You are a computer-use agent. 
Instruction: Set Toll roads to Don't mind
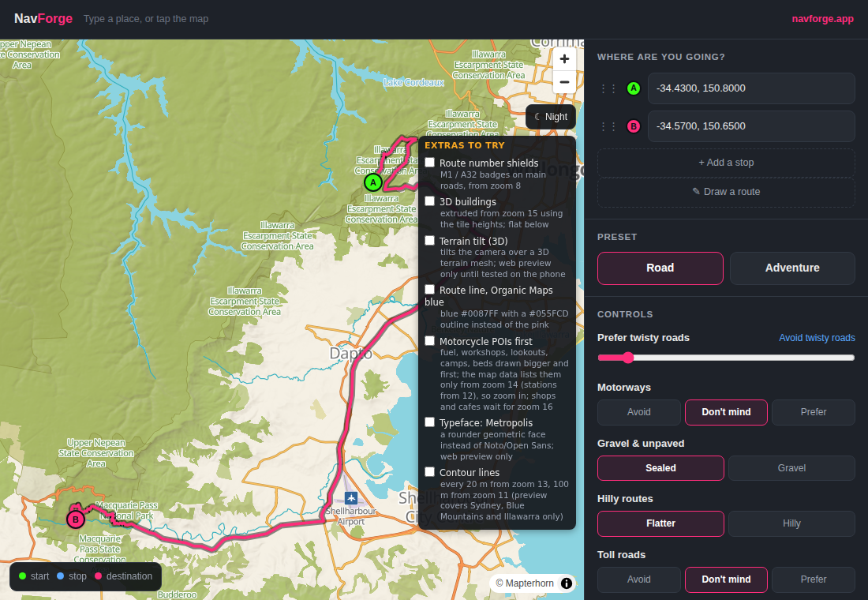(726, 579)
